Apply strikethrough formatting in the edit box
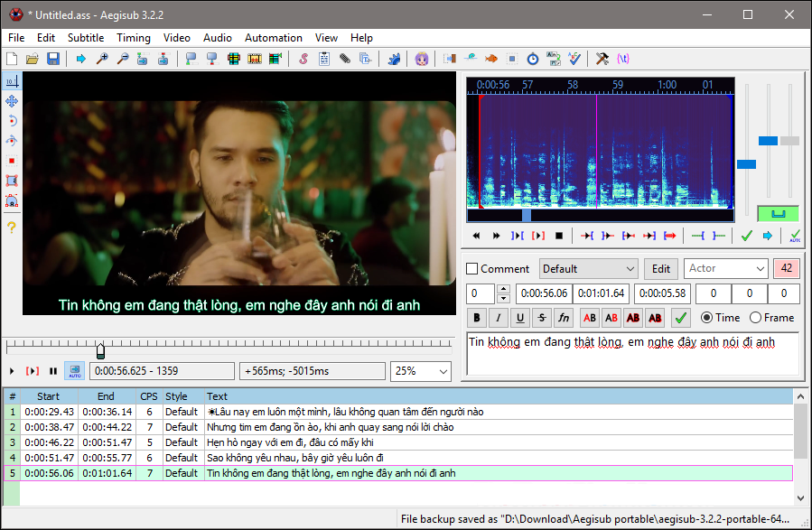Image resolution: width=812 pixels, height=530 pixels. tap(540, 318)
